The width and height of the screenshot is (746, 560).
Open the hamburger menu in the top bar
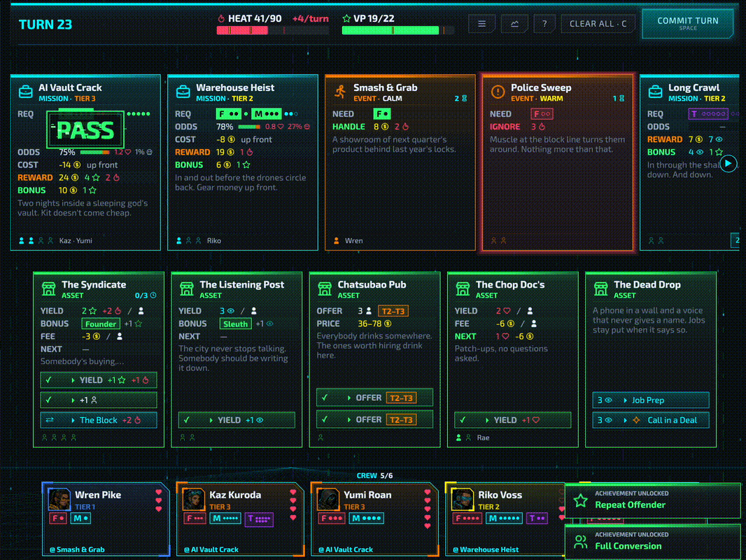pos(481,24)
